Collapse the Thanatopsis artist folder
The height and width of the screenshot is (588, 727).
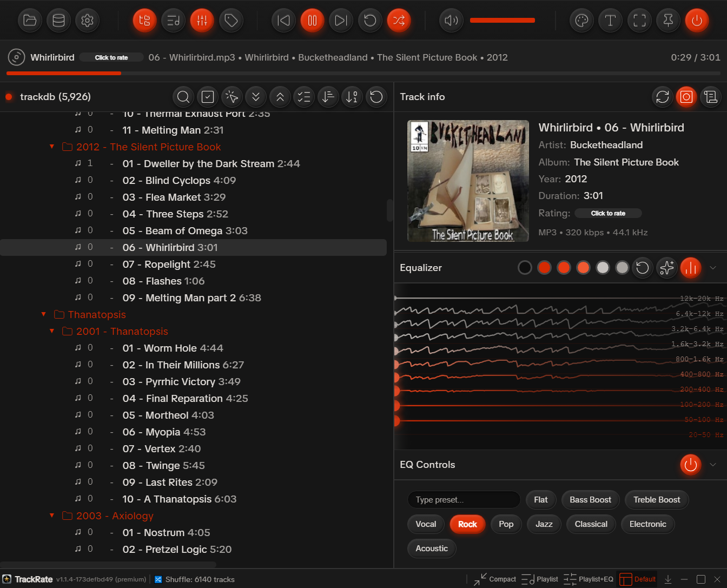(44, 314)
